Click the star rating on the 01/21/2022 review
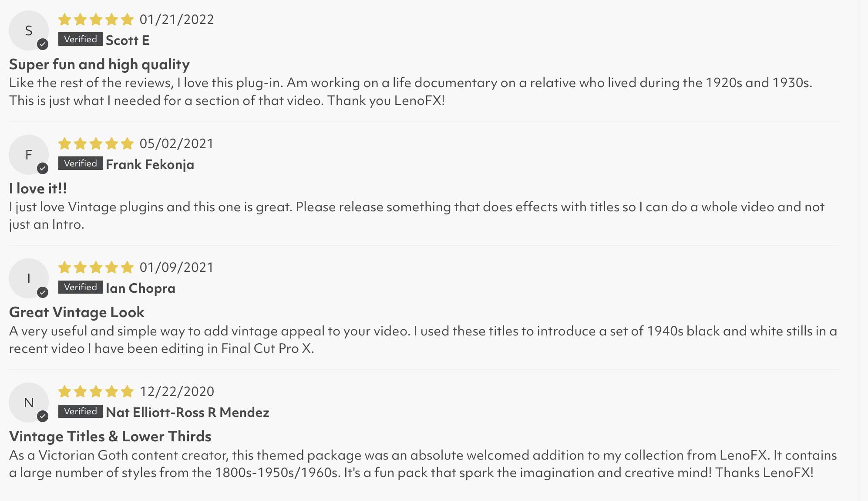 96,20
